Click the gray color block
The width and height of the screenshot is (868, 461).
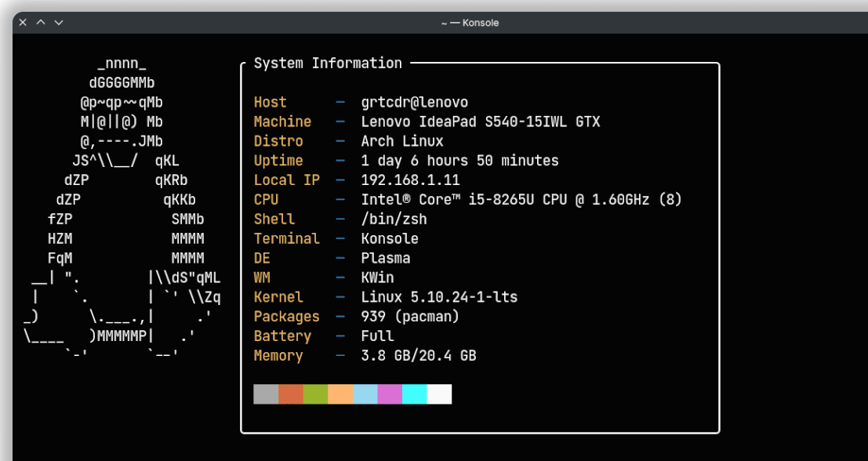(x=266, y=394)
